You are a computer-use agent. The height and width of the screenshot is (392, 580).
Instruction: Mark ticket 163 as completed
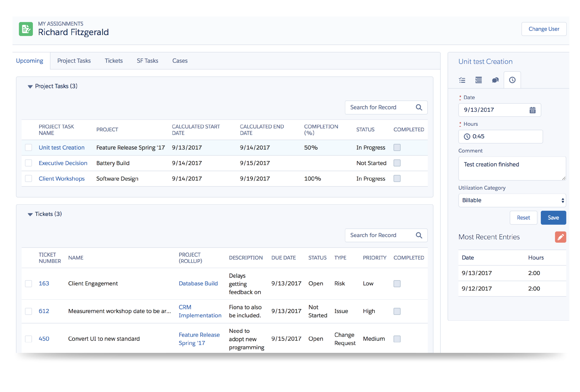click(397, 284)
